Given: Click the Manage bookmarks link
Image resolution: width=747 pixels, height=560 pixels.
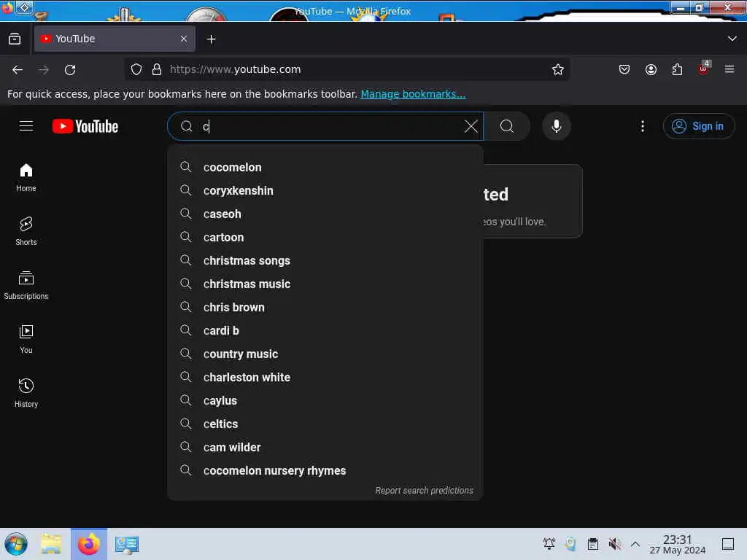Looking at the screenshot, I should (413, 94).
